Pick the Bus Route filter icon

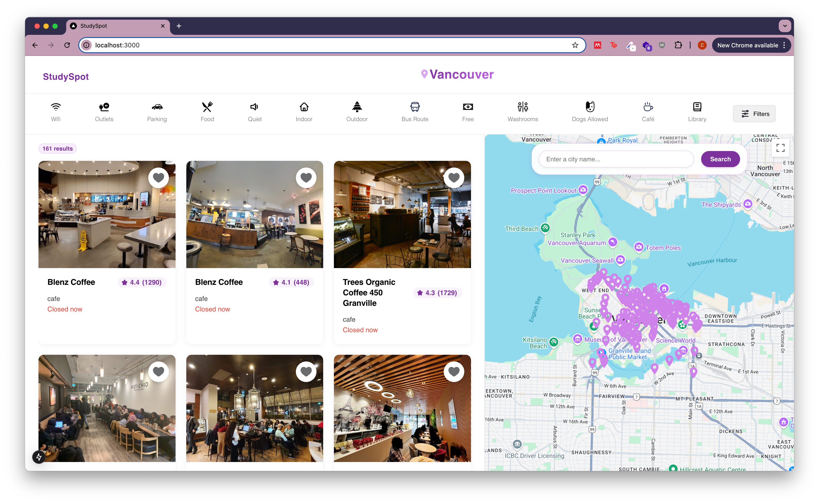click(415, 107)
